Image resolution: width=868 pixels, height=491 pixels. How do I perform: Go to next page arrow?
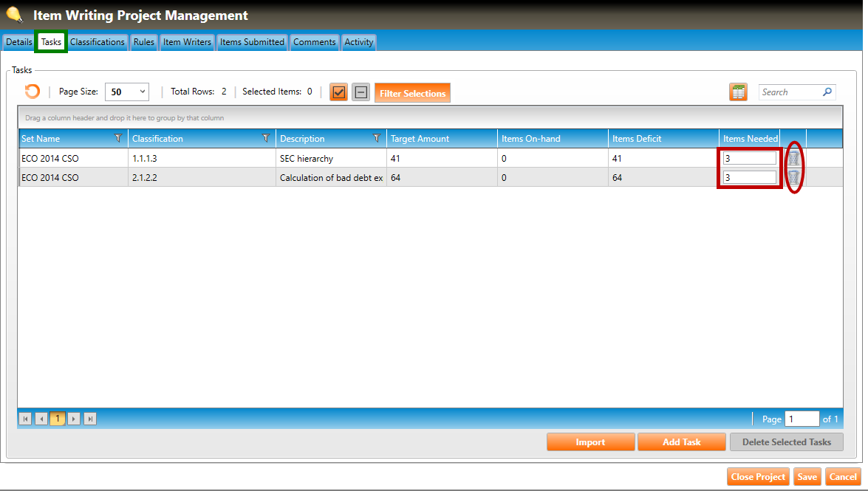click(74, 419)
